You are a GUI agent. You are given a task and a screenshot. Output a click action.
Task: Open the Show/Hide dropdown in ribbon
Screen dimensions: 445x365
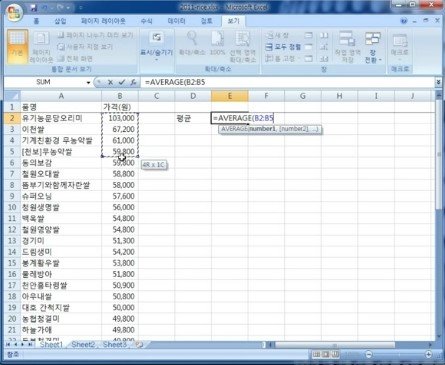coord(156,47)
